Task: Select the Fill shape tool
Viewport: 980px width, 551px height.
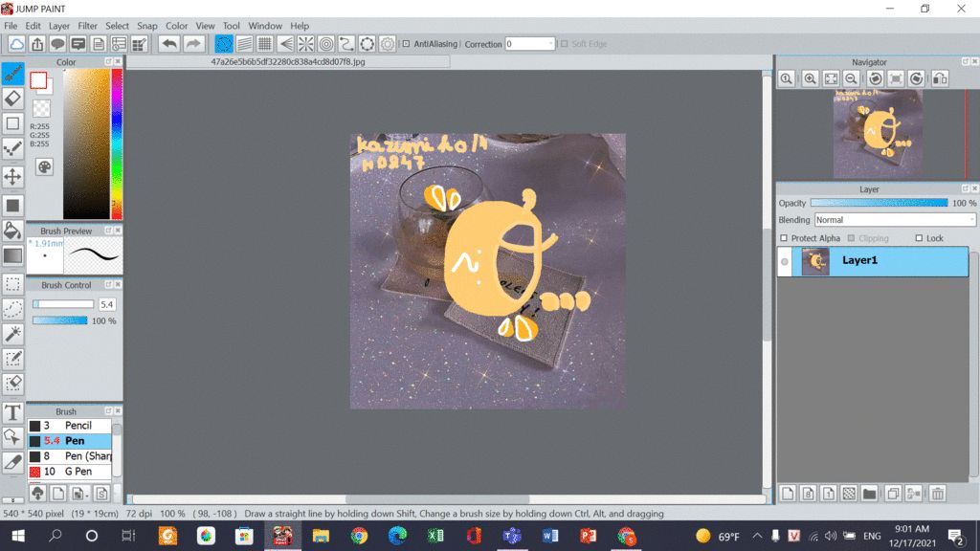Action: [12, 206]
